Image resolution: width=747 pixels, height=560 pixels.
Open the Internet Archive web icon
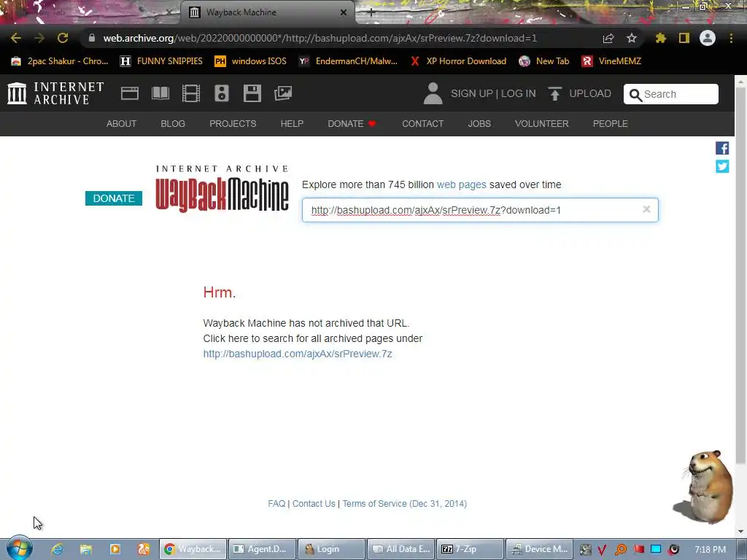[130, 93]
